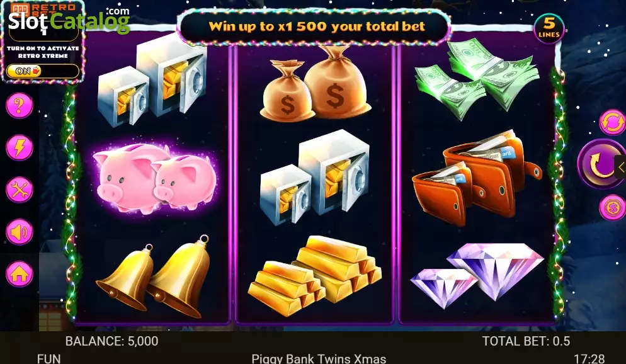Click the SlotCatalog.com logo link
Screen dimensions: 626x364
click(x=69, y=20)
